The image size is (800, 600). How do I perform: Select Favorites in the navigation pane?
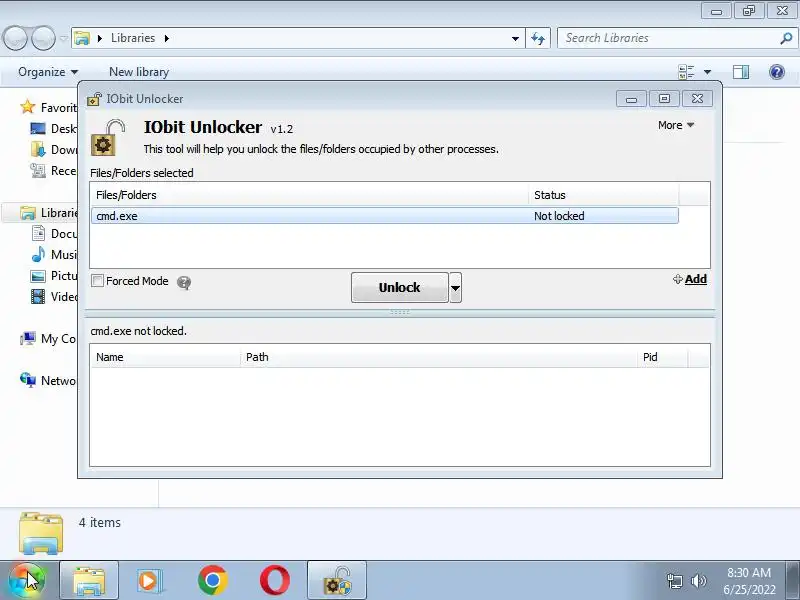pos(48,108)
